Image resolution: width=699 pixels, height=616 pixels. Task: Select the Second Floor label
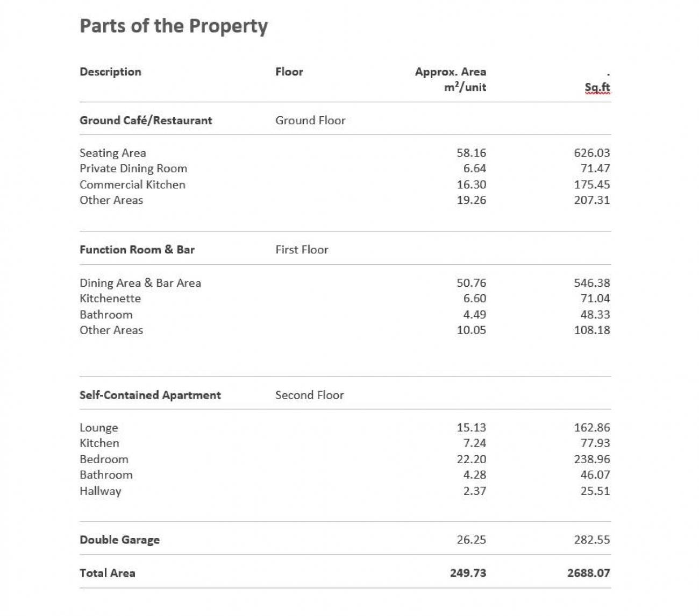coord(310,395)
